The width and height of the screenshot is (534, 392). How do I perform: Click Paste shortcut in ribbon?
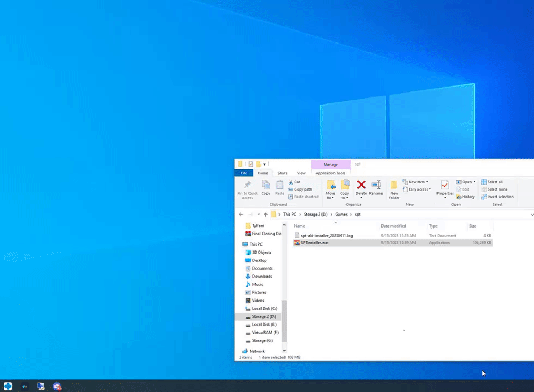pyautogui.click(x=304, y=197)
